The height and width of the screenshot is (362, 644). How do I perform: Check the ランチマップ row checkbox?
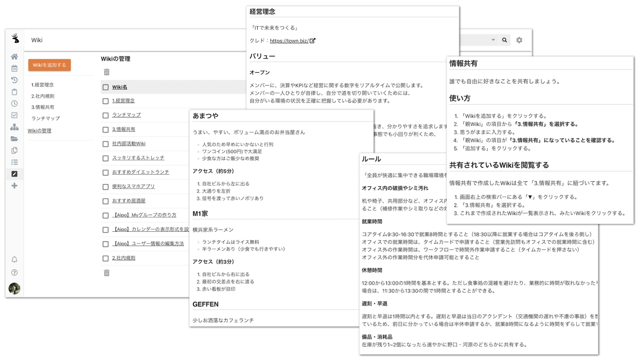pos(106,115)
